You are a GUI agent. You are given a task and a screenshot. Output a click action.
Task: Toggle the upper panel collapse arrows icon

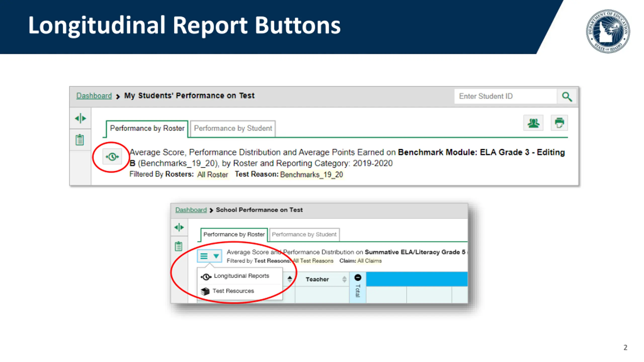[80, 118]
